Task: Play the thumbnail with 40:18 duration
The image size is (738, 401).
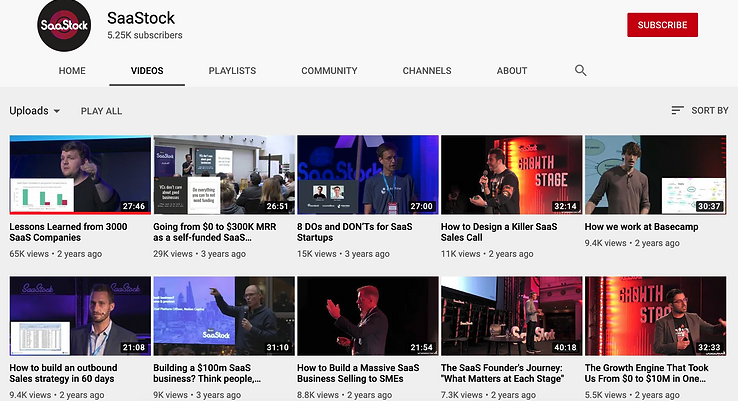Action: coord(512,316)
